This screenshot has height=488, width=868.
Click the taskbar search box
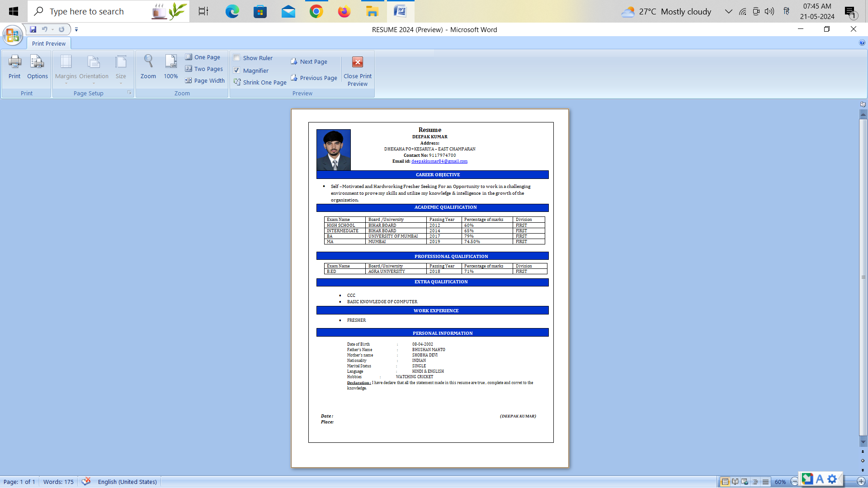tap(108, 11)
